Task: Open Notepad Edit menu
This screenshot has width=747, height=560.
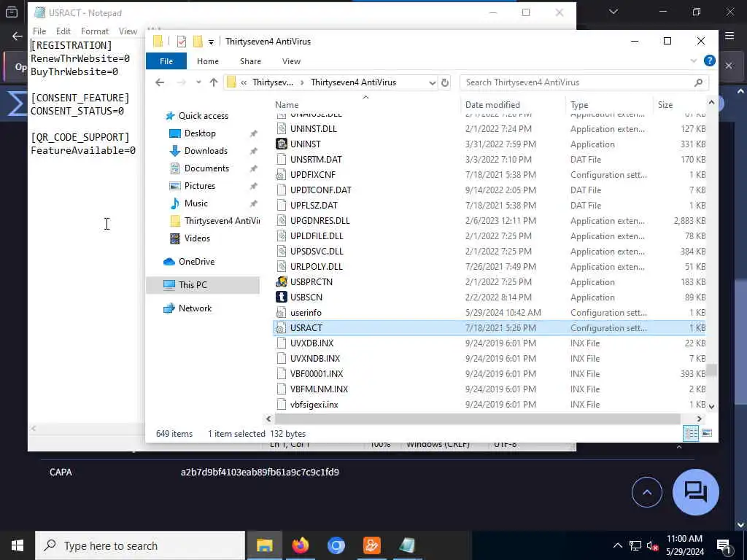Action: click(x=63, y=31)
